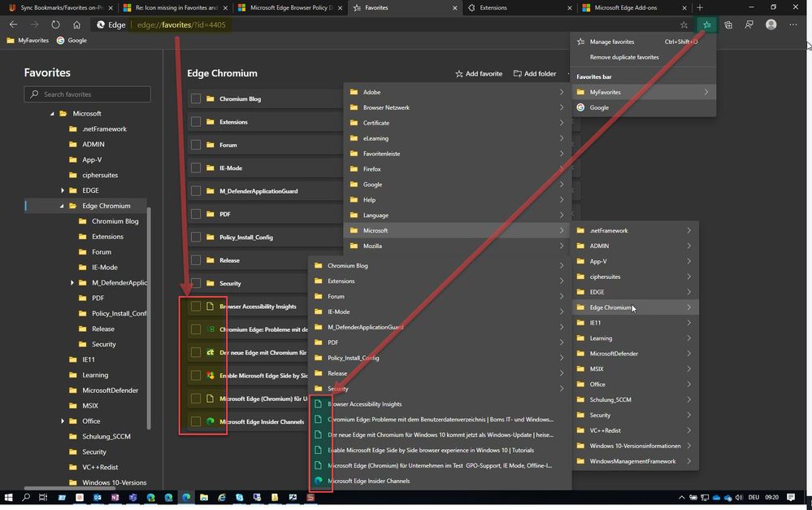
Task: Select Manage favorites in the flyout
Action: tap(643, 41)
